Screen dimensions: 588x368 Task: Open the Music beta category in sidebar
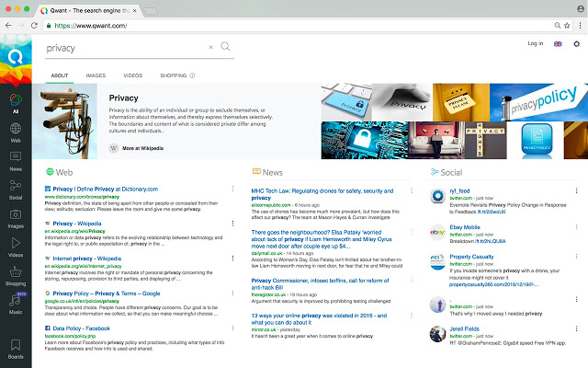16,304
